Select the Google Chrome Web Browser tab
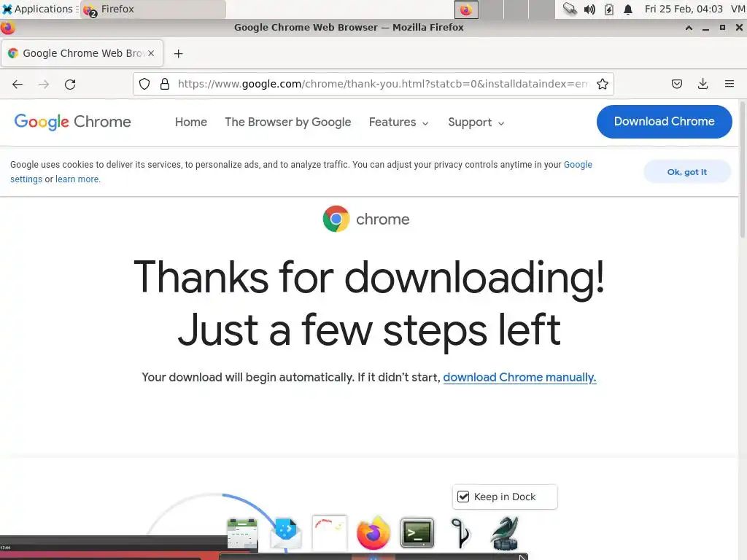The image size is (747, 560). (x=82, y=53)
